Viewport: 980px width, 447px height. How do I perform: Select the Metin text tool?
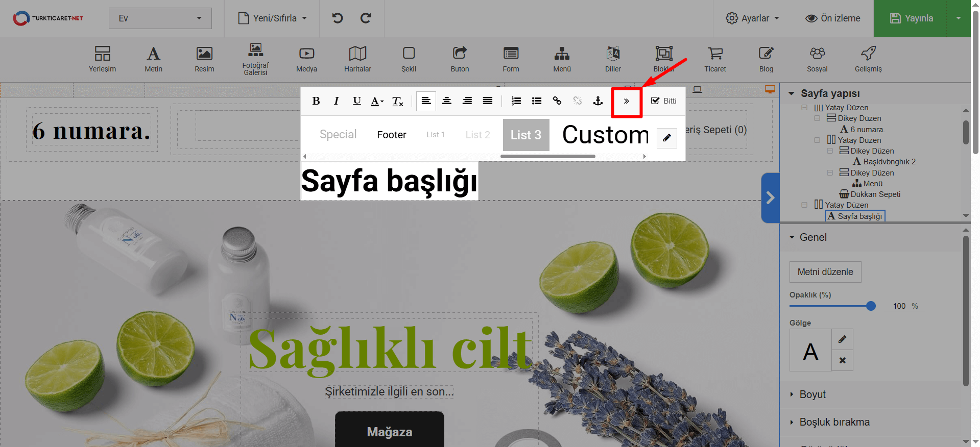point(153,59)
